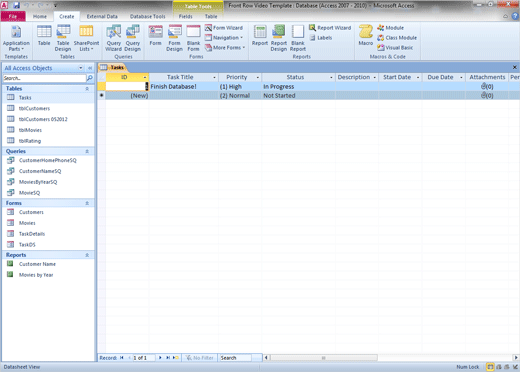The width and height of the screenshot is (520, 372).
Task: Click the navigation search magnifier icon
Action: (x=90, y=78)
